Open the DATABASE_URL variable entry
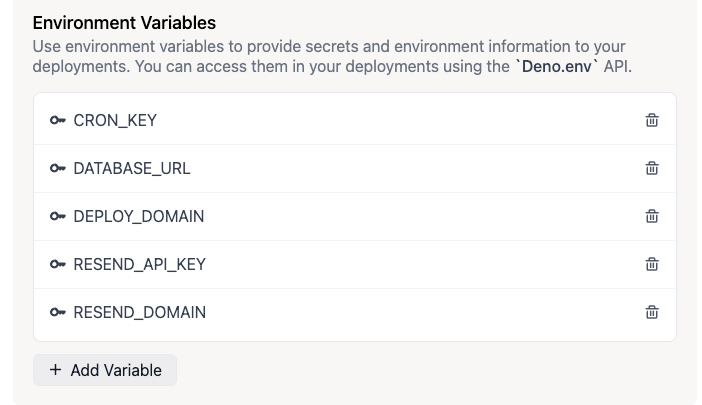Screen dimensions: 702x405 132,168
